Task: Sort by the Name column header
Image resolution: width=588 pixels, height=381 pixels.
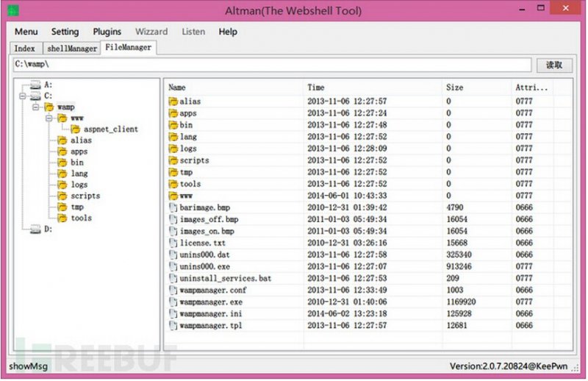Action: 234,88
